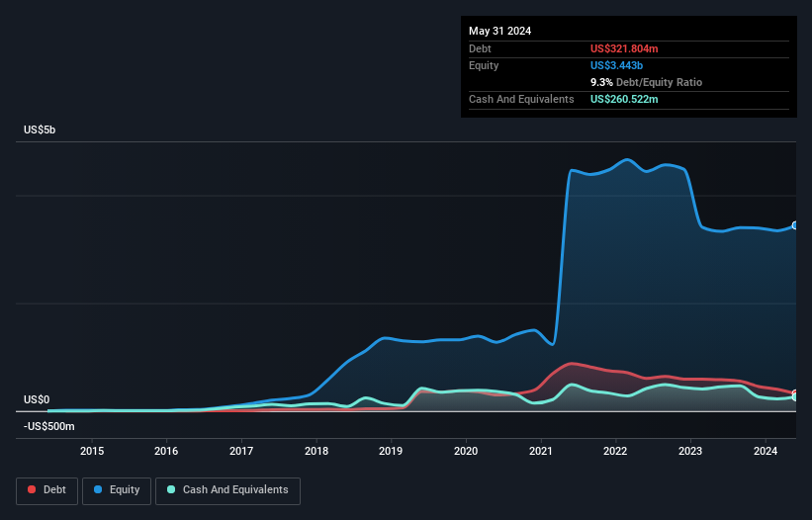
Task: Click the 2022 x-axis label
Action: tap(615, 451)
